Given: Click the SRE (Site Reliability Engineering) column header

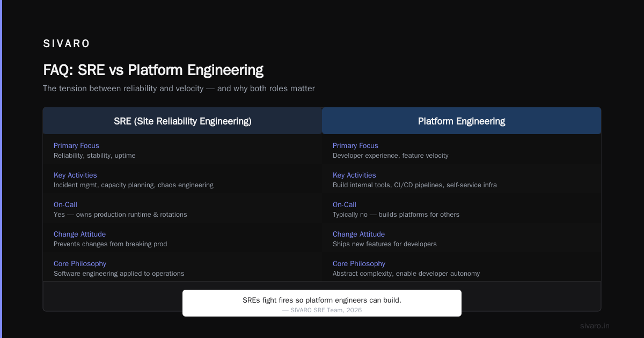Looking at the screenshot, I should (x=182, y=121).
